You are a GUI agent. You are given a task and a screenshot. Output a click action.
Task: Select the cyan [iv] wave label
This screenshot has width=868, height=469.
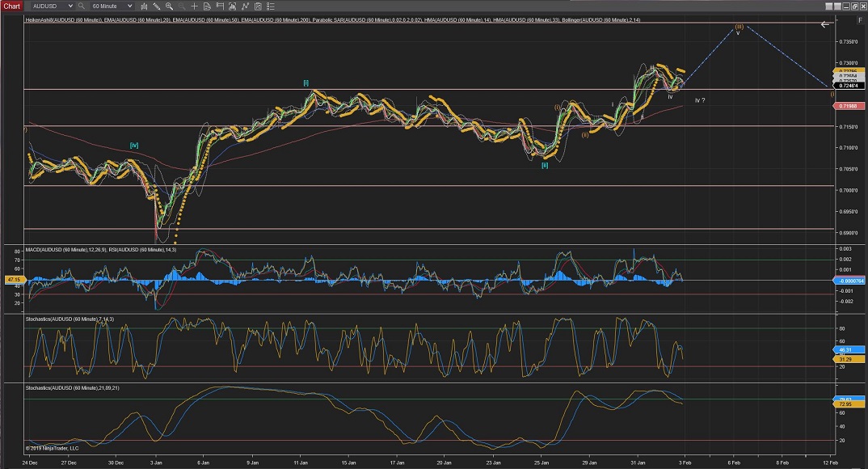tap(134, 145)
